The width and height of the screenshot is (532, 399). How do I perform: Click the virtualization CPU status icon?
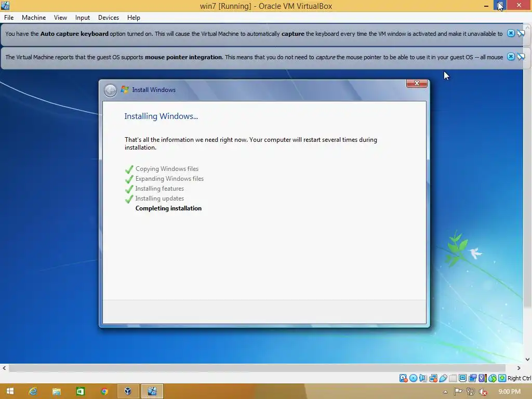click(483, 378)
